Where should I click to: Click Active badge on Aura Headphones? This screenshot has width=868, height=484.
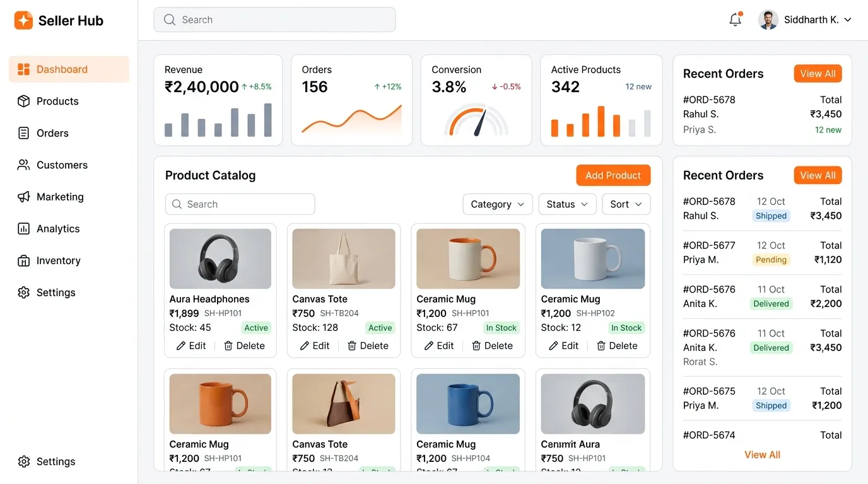(256, 328)
